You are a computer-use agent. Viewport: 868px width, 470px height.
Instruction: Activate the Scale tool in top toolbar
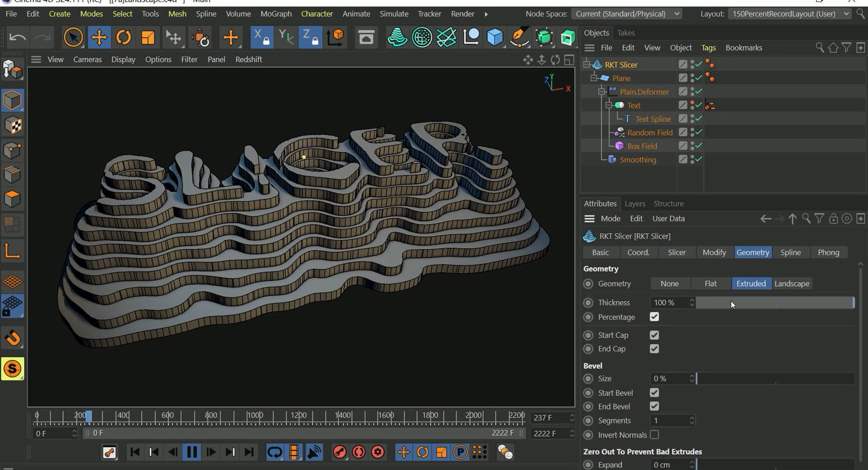tap(148, 37)
